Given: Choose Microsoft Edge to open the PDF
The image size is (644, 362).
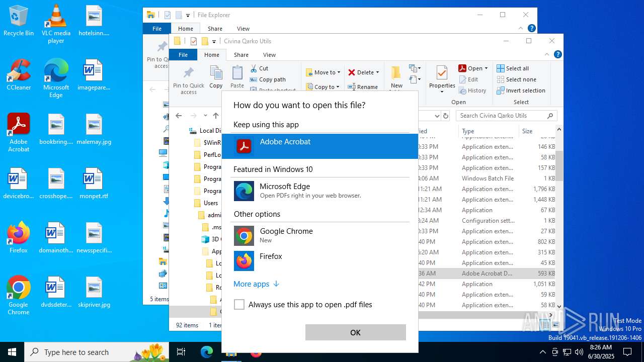Looking at the screenshot, I should click(320, 191).
